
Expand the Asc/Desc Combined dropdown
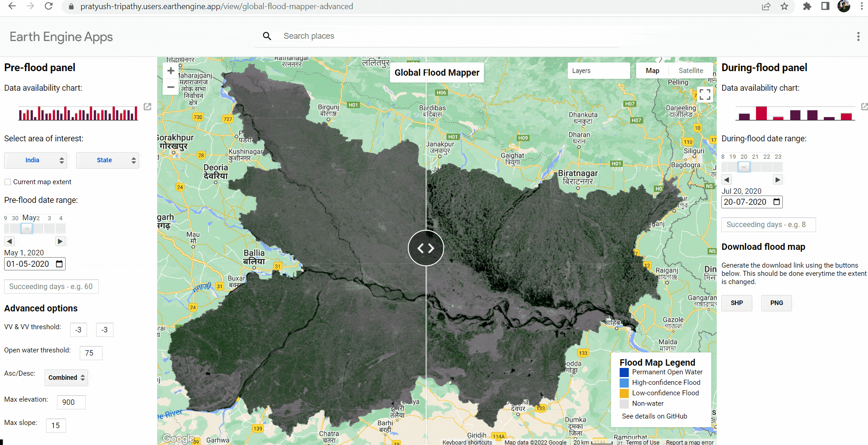[67, 378]
